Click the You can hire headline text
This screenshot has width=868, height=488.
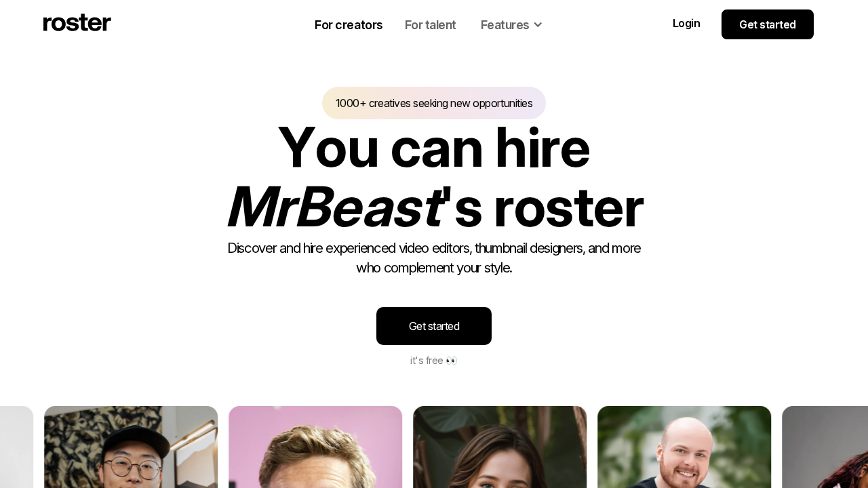434,148
